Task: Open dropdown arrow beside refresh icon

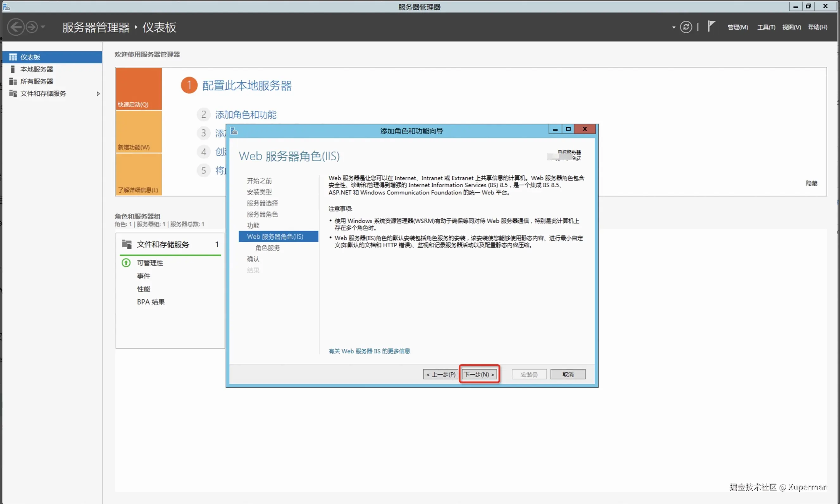Action: click(674, 27)
